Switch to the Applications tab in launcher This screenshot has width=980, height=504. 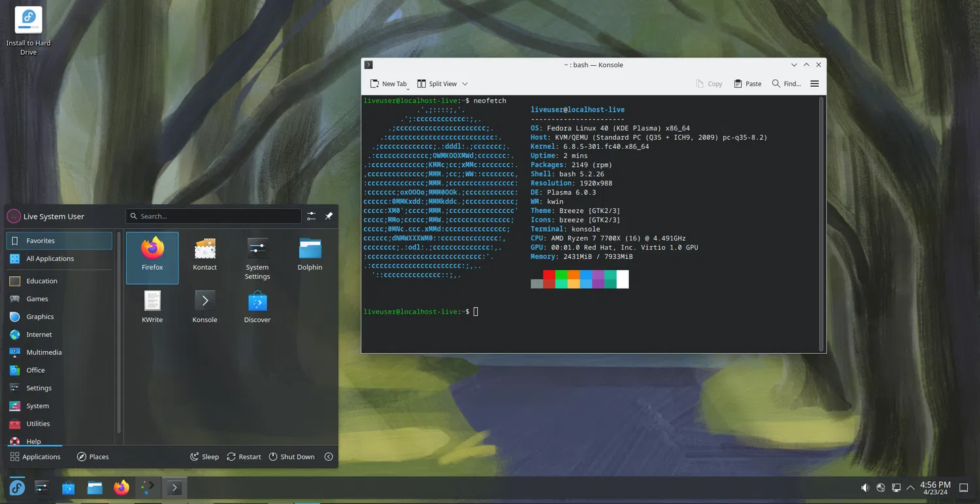[35, 457]
